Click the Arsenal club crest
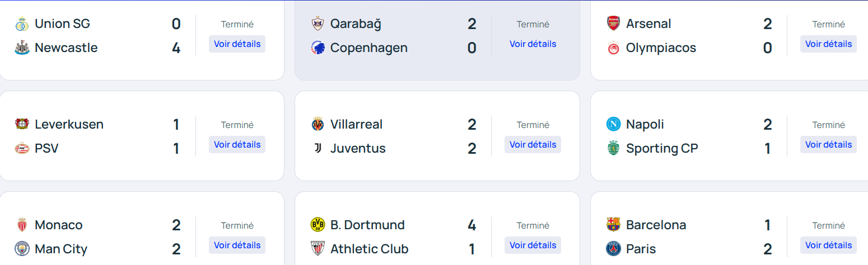 613,24
